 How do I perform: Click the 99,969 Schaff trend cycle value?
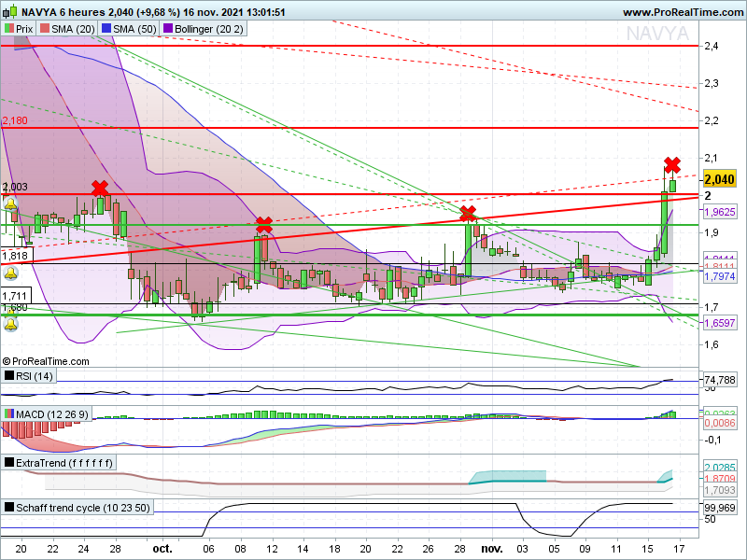tap(719, 508)
